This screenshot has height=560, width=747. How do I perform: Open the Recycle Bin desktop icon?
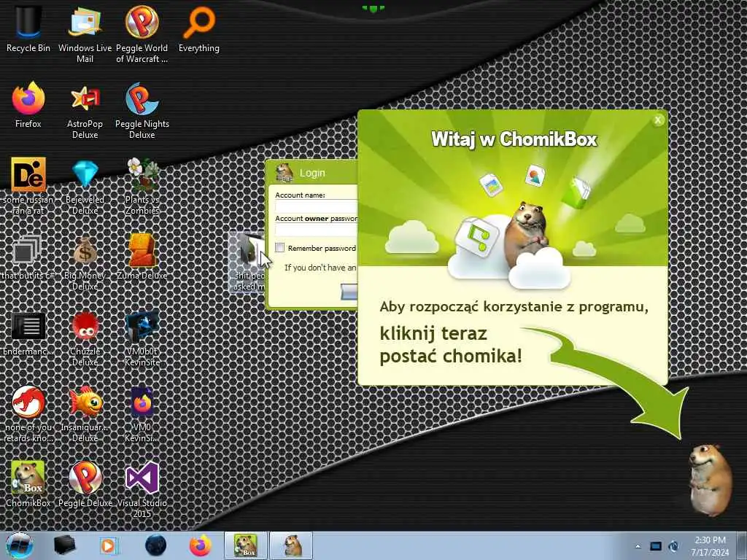tap(28, 28)
